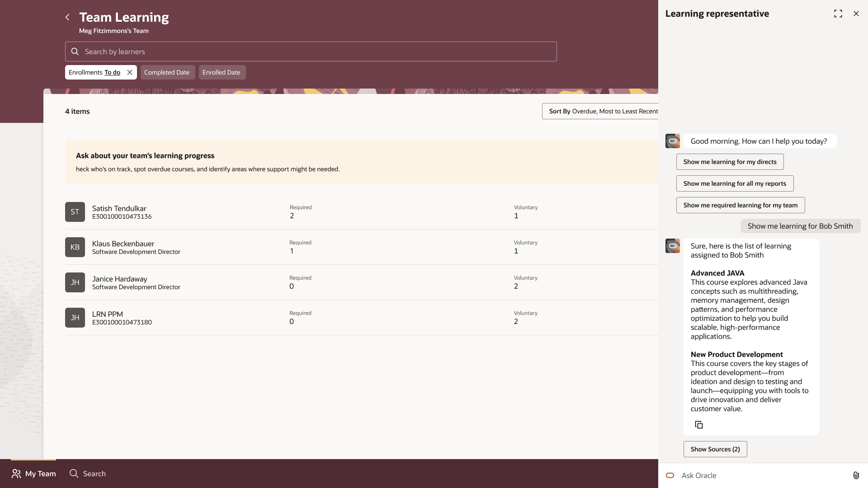Viewport: 868px width, 488px height.
Task: Expand the Learning representative chat to fullscreen
Action: 838,14
